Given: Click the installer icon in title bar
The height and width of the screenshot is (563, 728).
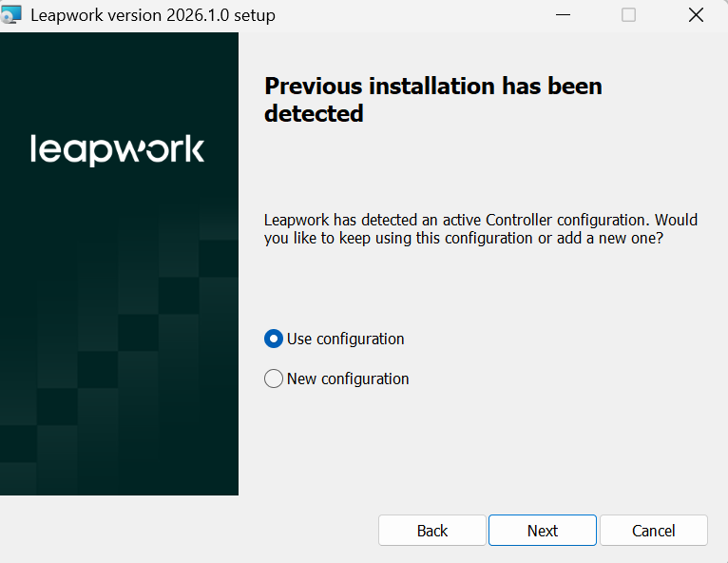Looking at the screenshot, I should click(10, 14).
